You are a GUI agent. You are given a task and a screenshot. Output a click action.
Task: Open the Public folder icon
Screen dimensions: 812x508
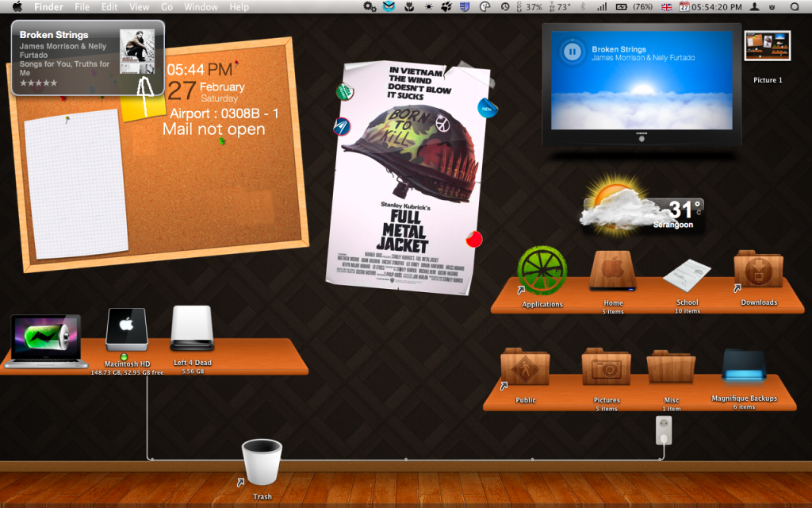525,367
